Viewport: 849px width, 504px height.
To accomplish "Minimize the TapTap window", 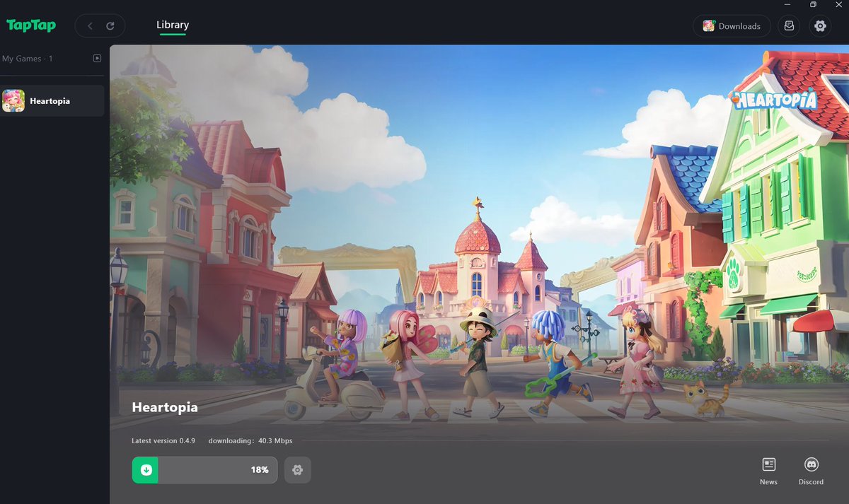I will pyautogui.click(x=787, y=5).
